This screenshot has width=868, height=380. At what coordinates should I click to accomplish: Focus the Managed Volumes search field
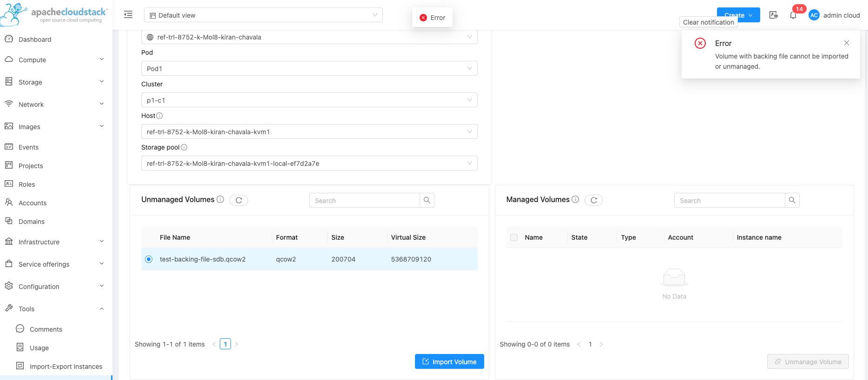(x=730, y=200)
